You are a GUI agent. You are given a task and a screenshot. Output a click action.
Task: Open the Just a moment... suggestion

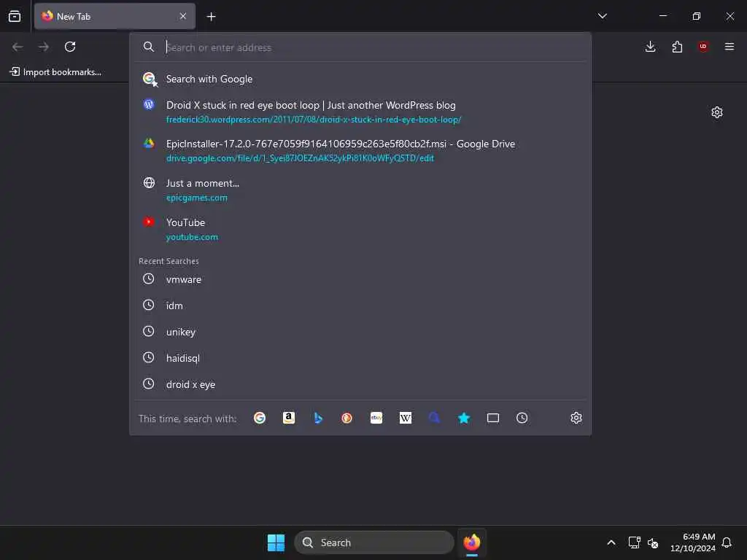click(360, 190)
